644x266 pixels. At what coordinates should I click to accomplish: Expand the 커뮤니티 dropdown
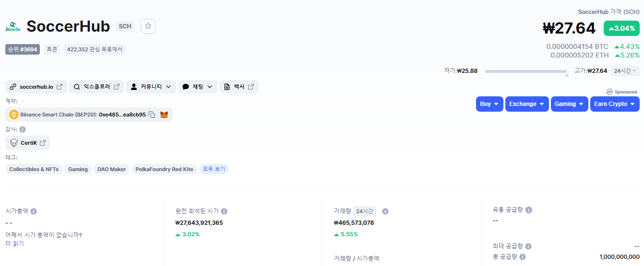coord(151,87)
